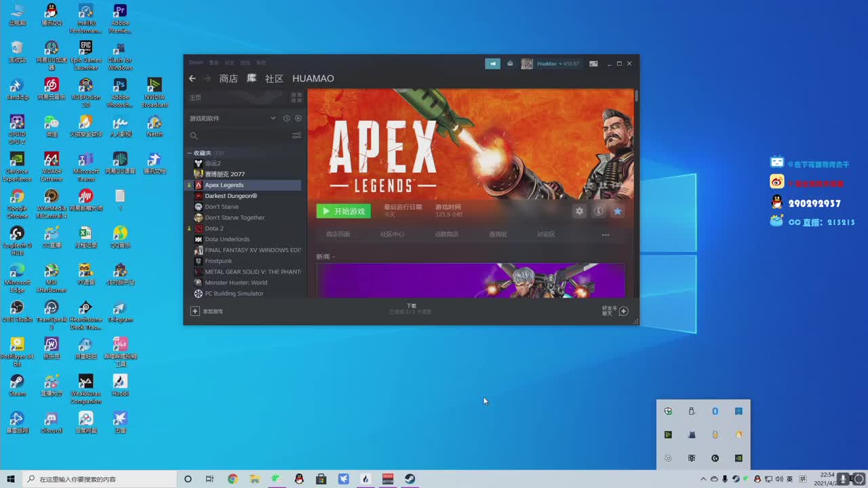Select Dota Underlords in the library list
Viewport: 868px width, 488px height.
pos(243,239)
